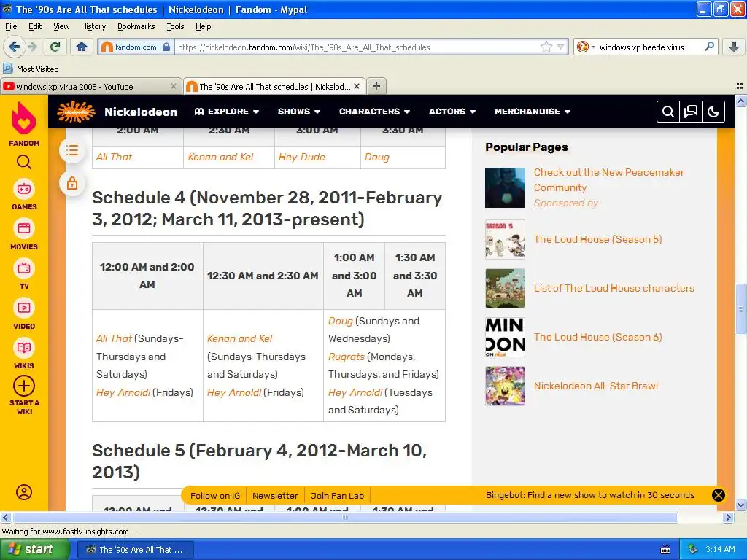Open Nickelodeon All-Star Brawl link

point(595,386)
